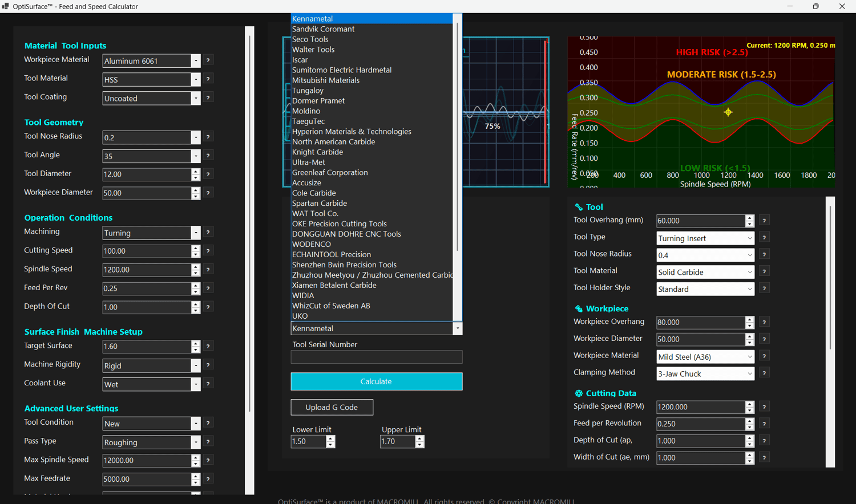Click help icon for right-panel Workpiece Material
856x504 pixels.
pos(764,356)
